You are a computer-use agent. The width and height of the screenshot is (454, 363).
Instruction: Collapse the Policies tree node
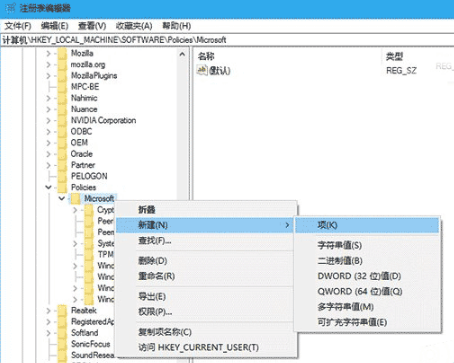pyautogui.click(x=48, y=187)
